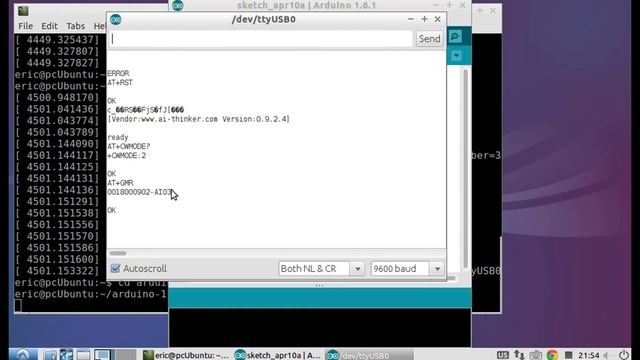This screenshot has height=360, width=640.
Task: Click the Send button in serial monitor
Action: coord(429,39)
